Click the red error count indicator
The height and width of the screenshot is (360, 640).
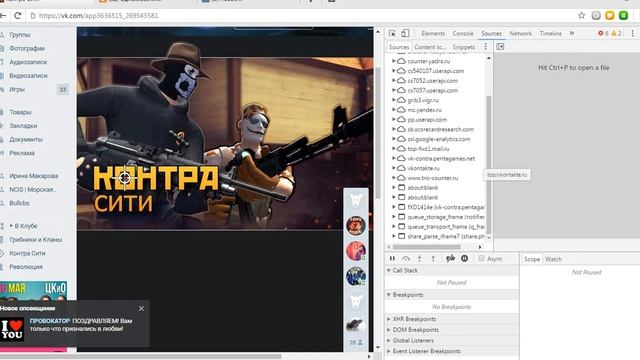[603, 33]
